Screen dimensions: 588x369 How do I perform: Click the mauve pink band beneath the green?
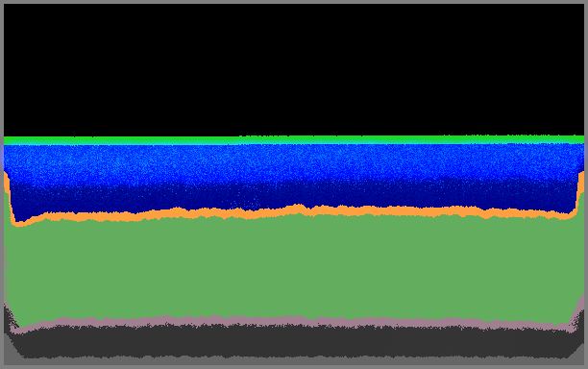[x=294, y=322]
